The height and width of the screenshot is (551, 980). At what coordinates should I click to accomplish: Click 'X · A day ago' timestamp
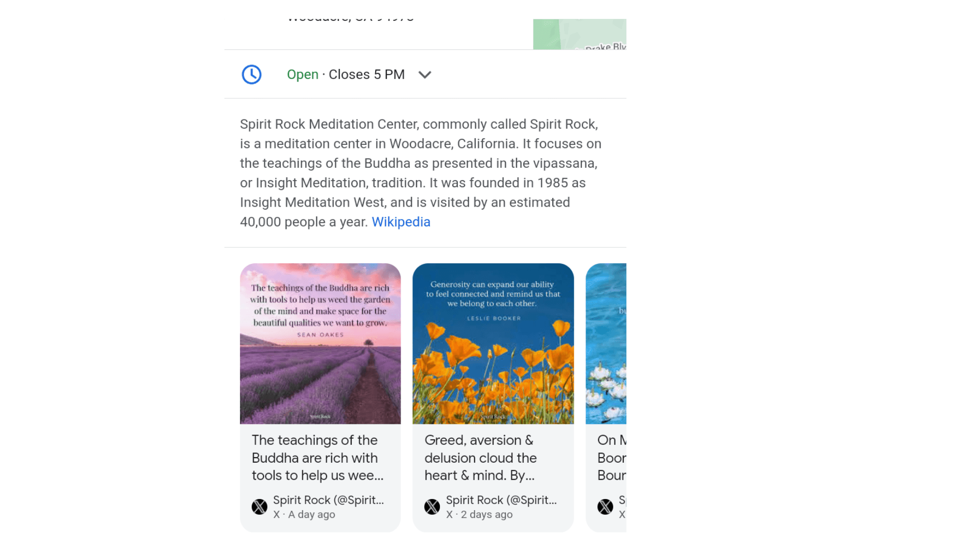(x=304, y=514)
